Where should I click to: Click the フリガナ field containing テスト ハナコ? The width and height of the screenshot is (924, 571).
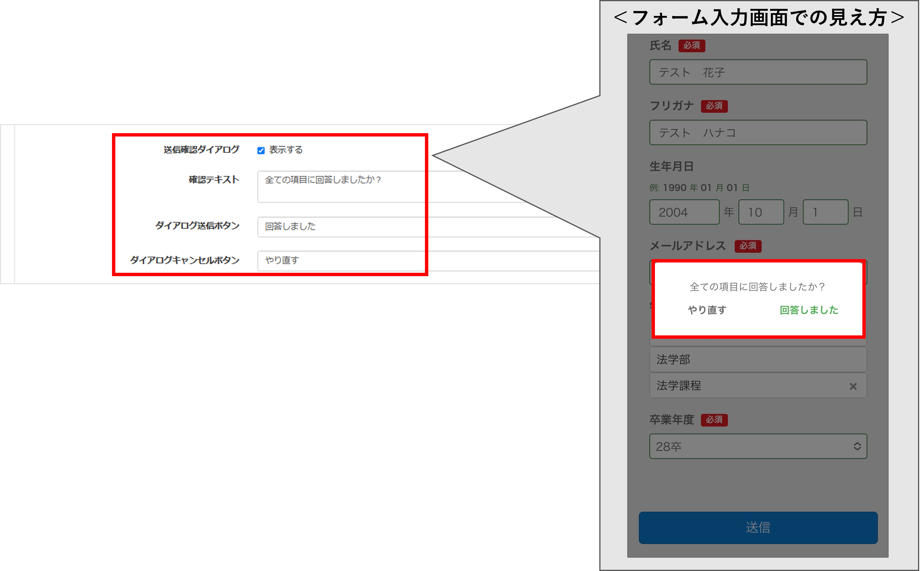(758, 132)
